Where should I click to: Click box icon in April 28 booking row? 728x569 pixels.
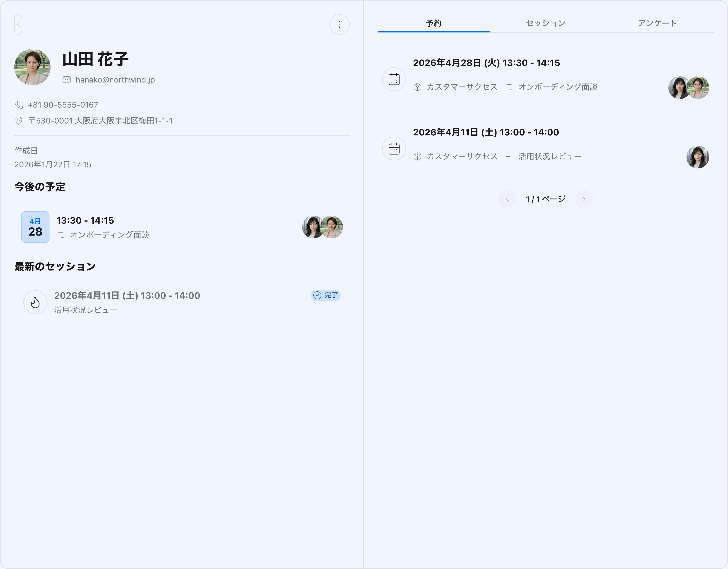pyautogui.click(x=417, y=87)
